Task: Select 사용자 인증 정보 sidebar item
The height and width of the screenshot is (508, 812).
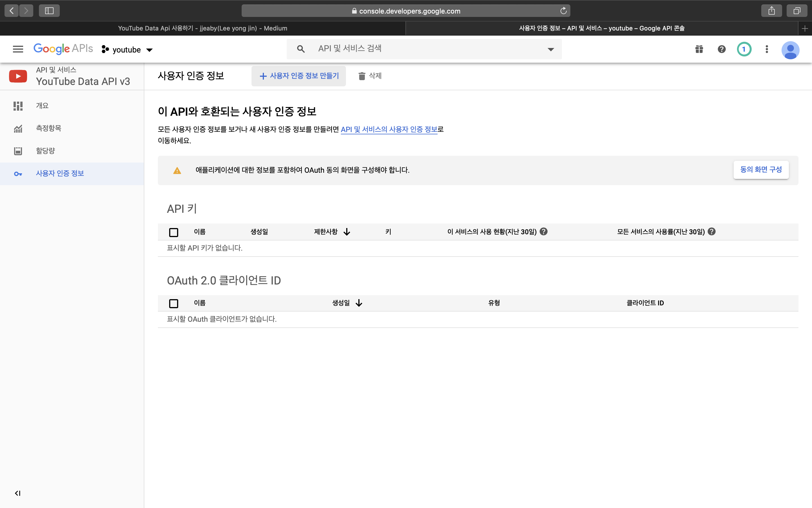Action: pos(72,174)
